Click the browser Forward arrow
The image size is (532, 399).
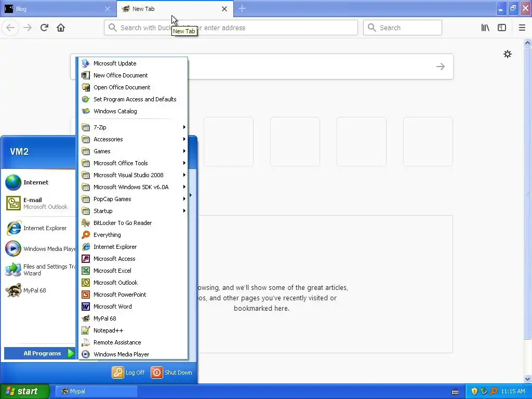click(x=28, y=28)
